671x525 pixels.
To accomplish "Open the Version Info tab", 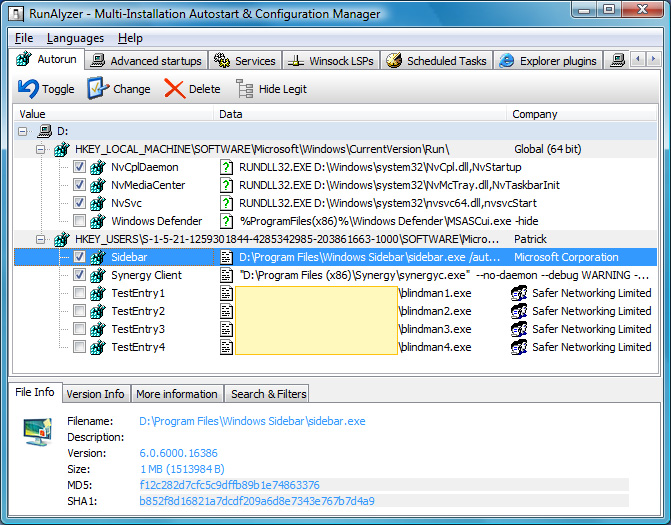I will [95, 394].
